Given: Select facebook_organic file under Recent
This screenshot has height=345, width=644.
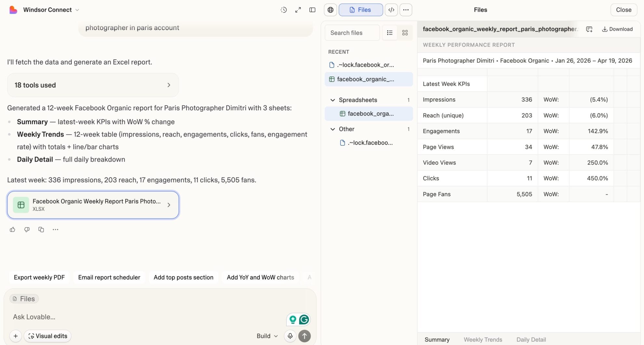Looking at the screenshot, I should [x=369, y=79].
